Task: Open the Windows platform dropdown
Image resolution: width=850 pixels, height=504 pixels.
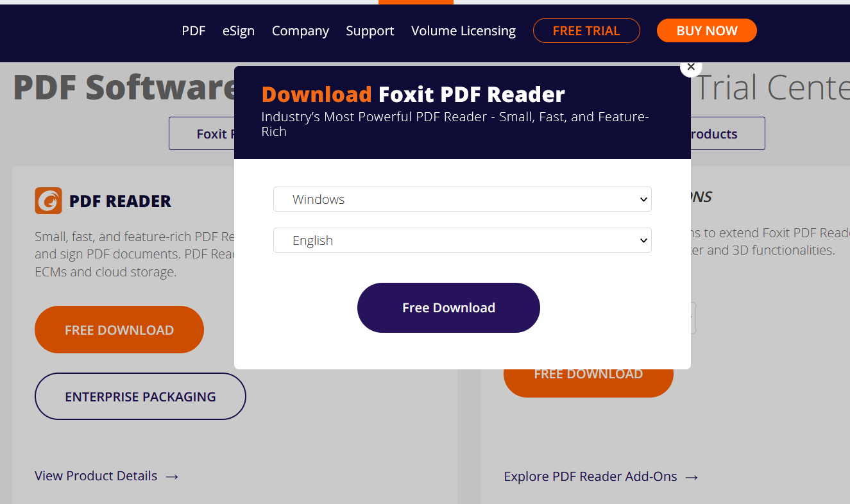Action: point(463,199)
